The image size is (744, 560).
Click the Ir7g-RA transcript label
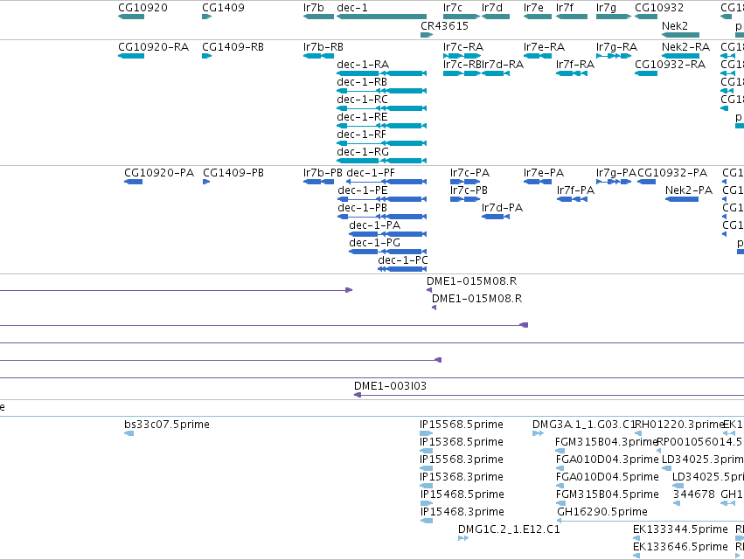tap(617, 47)
